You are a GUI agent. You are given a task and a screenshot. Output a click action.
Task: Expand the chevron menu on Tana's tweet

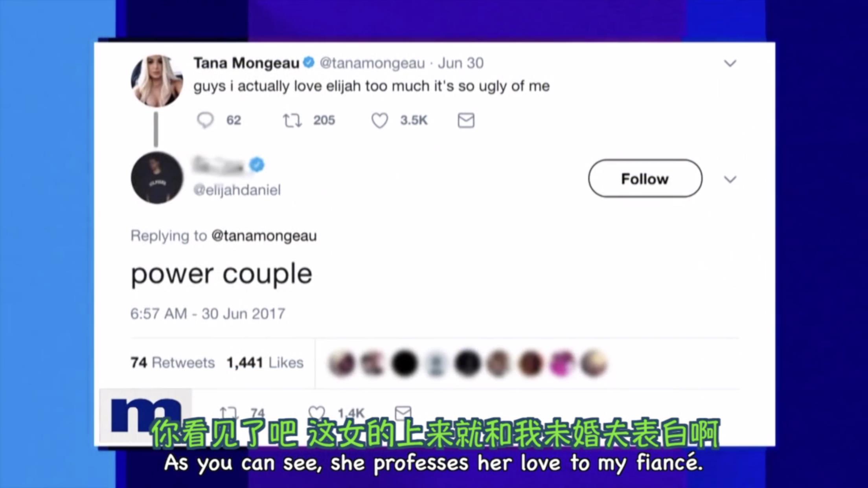pos(730,63)
